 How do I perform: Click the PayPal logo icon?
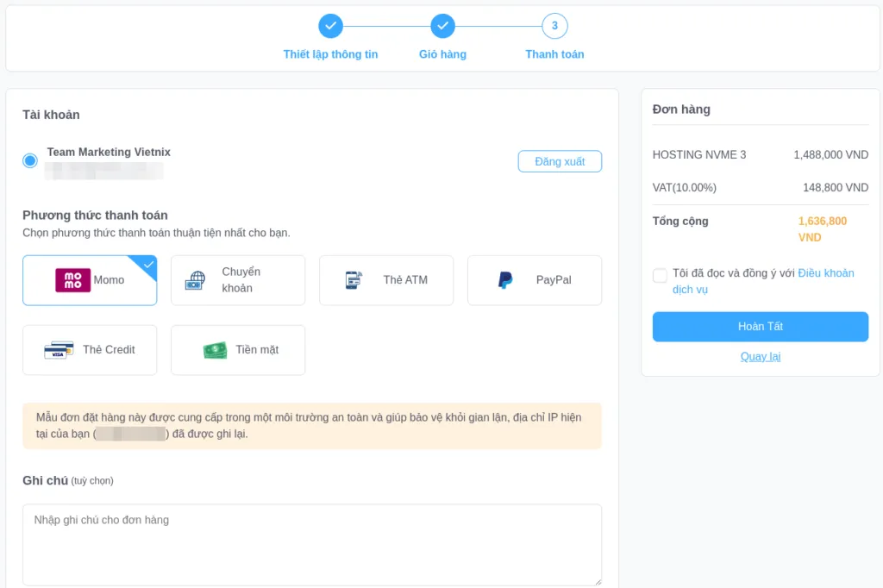(505, 280)
